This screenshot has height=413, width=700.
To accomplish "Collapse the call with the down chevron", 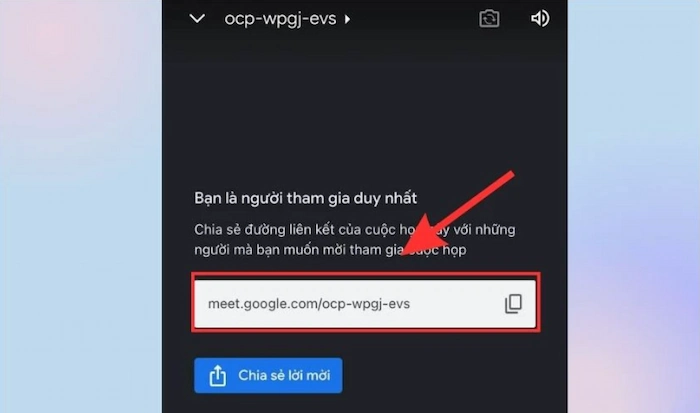I will (x=197, y=19).
